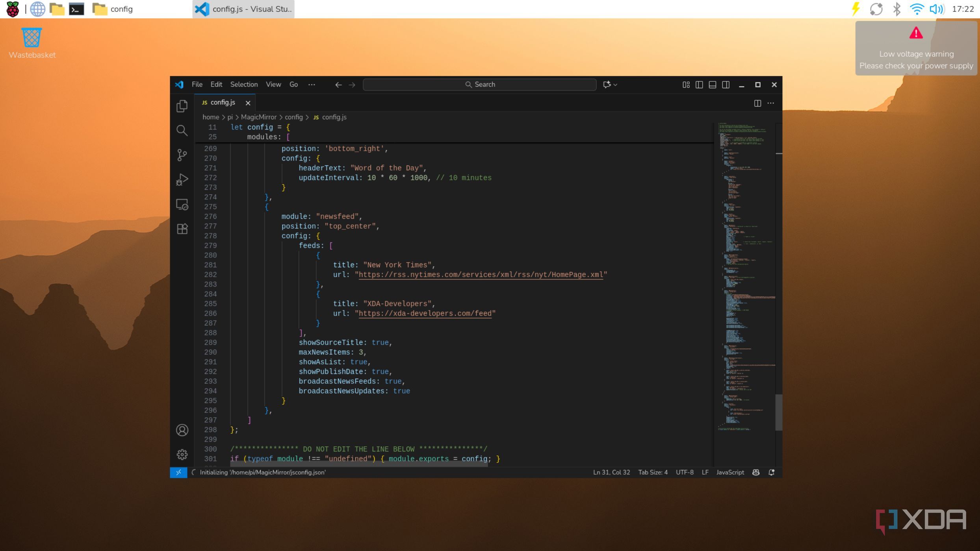
Task: Open the Run and Debug view
Action: [182, 179]
